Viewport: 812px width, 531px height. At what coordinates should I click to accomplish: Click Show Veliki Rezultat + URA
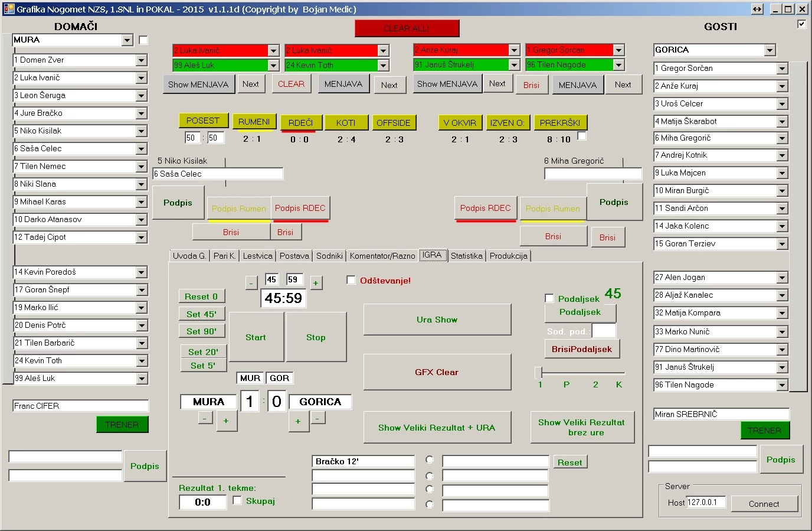pyautogui.click(x=437, y=427)
